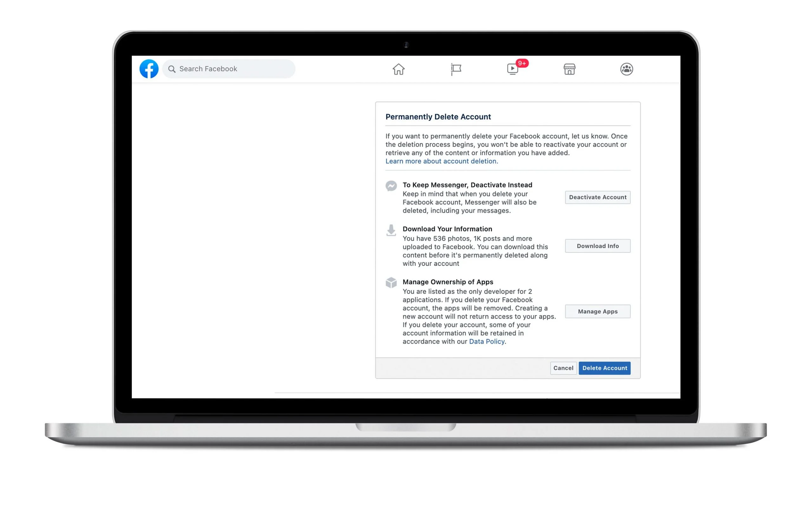Viewport: 812px width, 507px height.
Task: Click the Facebook logo icon top left
Action: (x=150, y=69)
